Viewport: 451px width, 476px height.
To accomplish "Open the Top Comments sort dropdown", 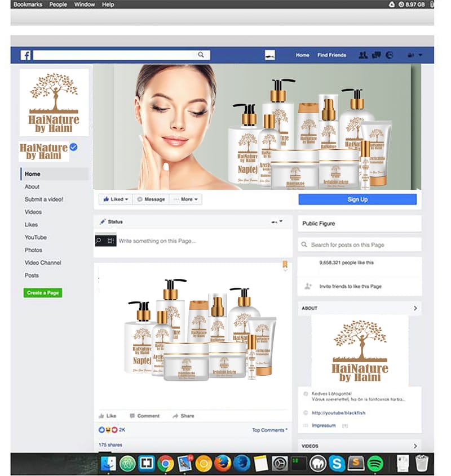I will (269, 430).
